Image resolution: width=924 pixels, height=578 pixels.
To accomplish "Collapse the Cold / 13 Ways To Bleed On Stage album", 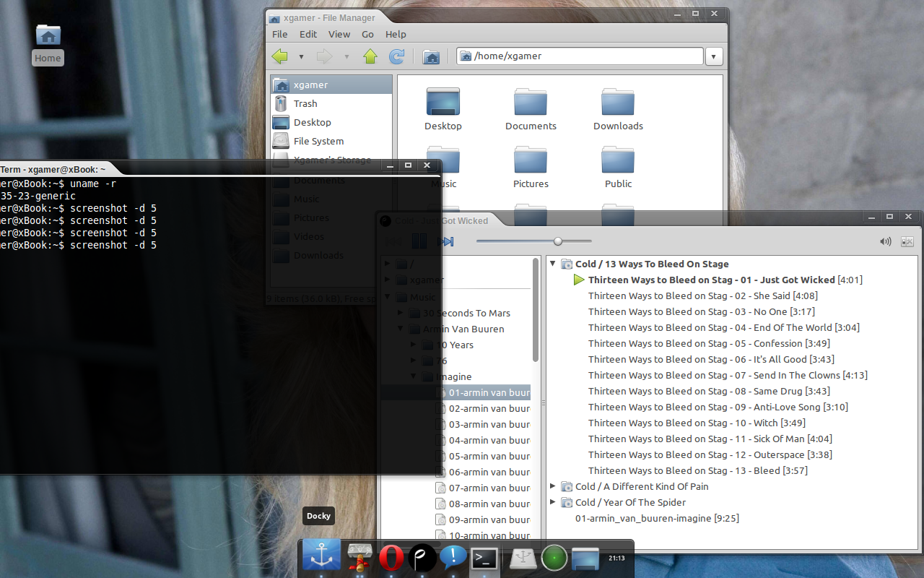I will [553, 264].
